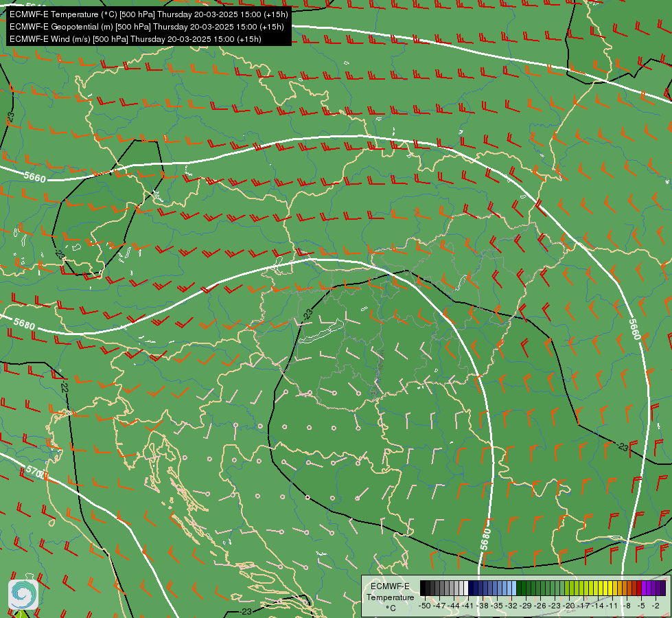Click the -22 isotherm label on the map
This screenshot has width=672, height=618.
coord(64,387)
